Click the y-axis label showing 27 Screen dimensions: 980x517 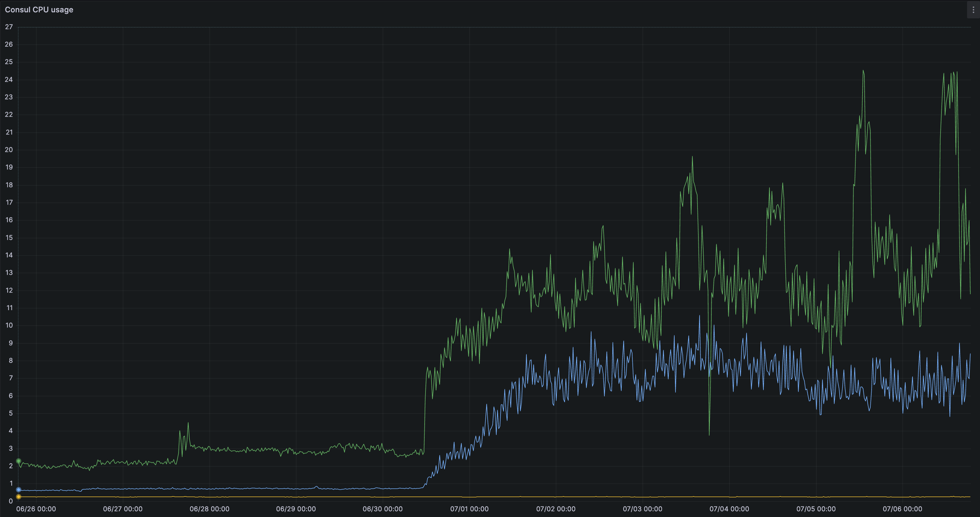click(9, 26)
